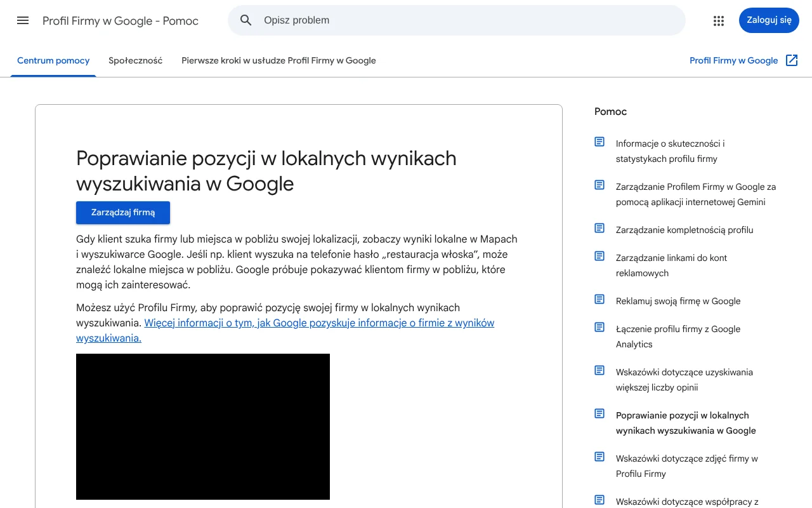Click article icon beside Wskazówki dotyczące współpracy

click(x=599, y=500)
